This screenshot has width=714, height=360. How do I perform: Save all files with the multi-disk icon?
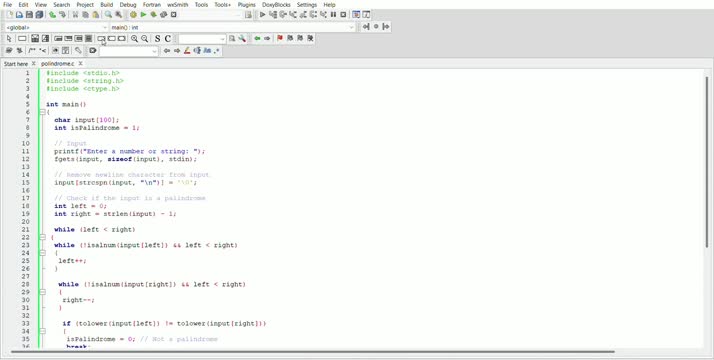click(x=39, y=15)
